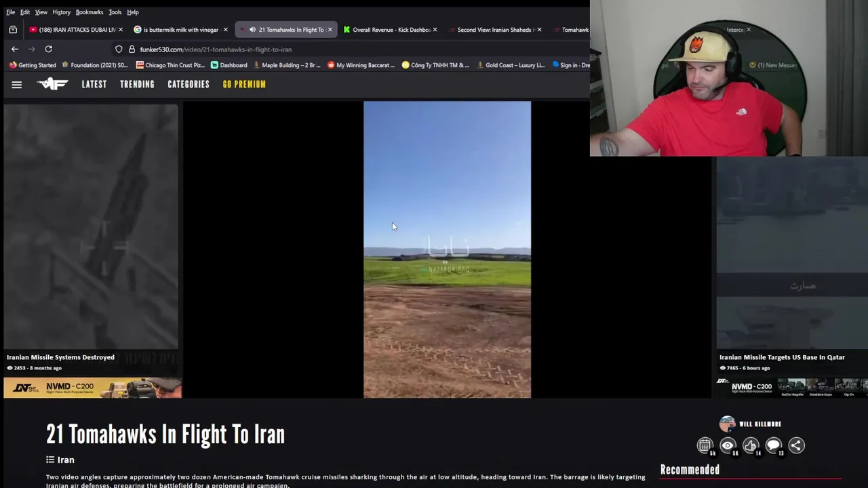Open Iranian Missile Targets US Base thumbnail
The width and height of the screenshot is (868, 488).
(792, 254)
